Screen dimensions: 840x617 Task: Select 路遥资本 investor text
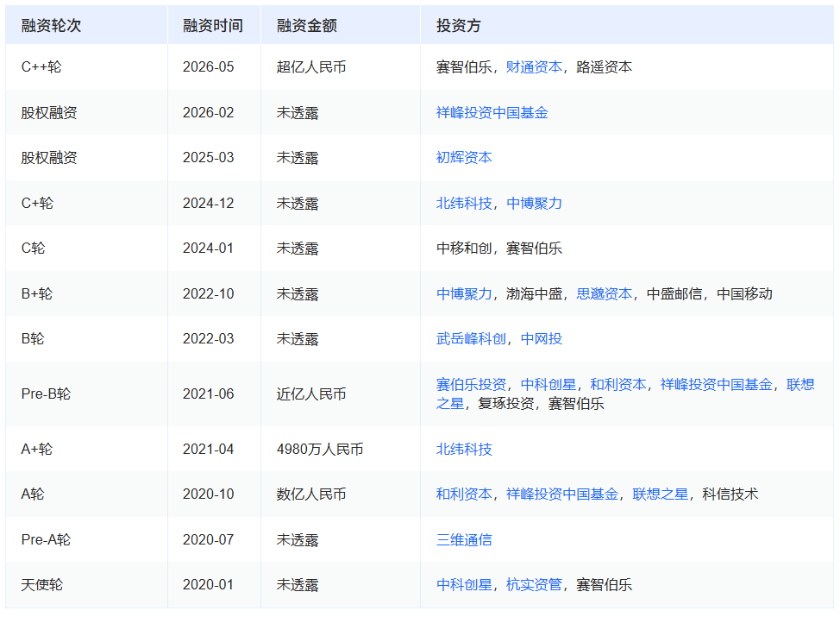pyautogui.click(x=605, y=67)
